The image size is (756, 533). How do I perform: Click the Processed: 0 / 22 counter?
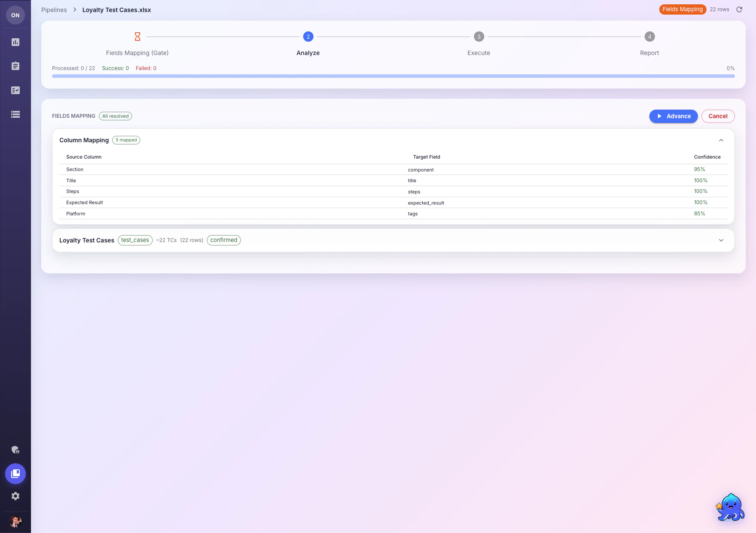[74, 68]
